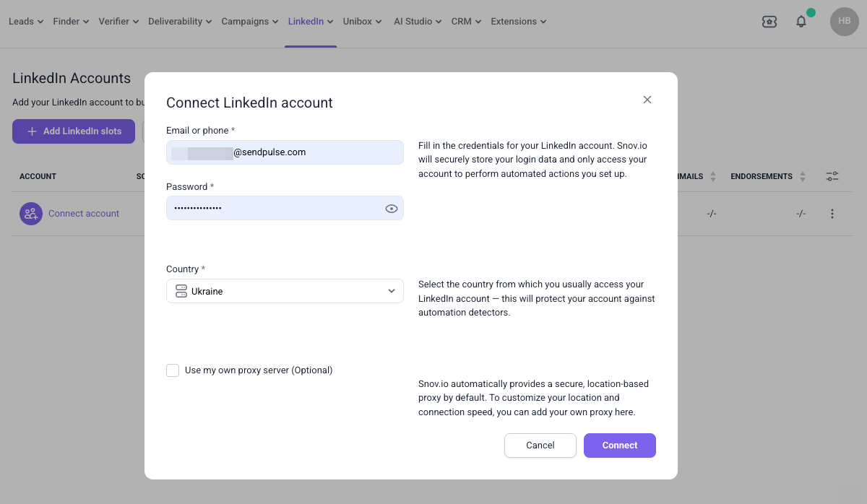Image resolution: width=867 pixels, height=504 pixels.
Task: Click the Email or phone input field
Action: (x=285, y=152)
